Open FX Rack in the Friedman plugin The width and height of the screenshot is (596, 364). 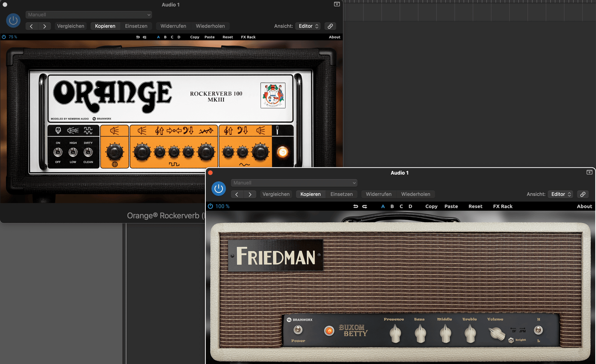tap(503, 206)
